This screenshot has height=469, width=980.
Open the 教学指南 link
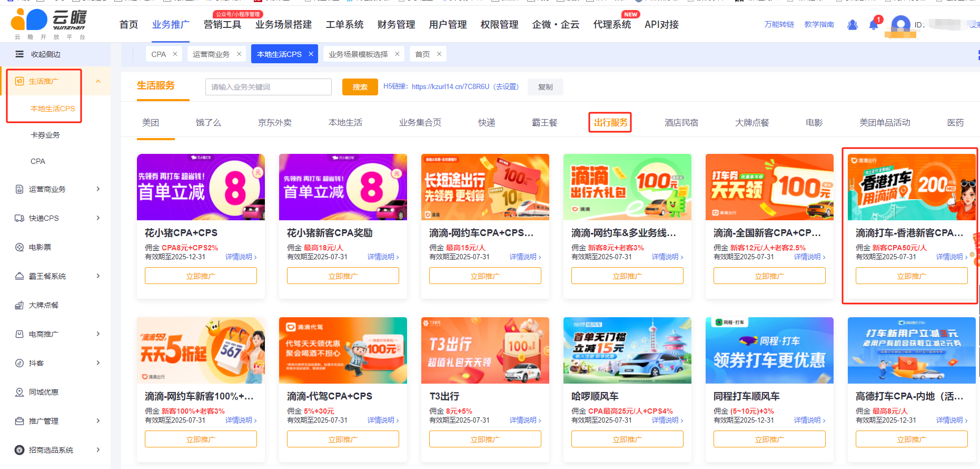click(x=819, y=24)
